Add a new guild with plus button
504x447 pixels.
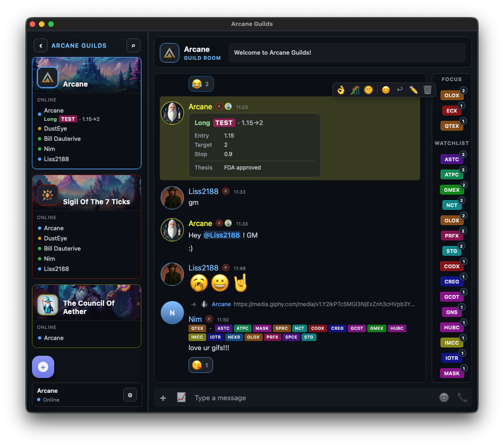(x=43, y=367)
